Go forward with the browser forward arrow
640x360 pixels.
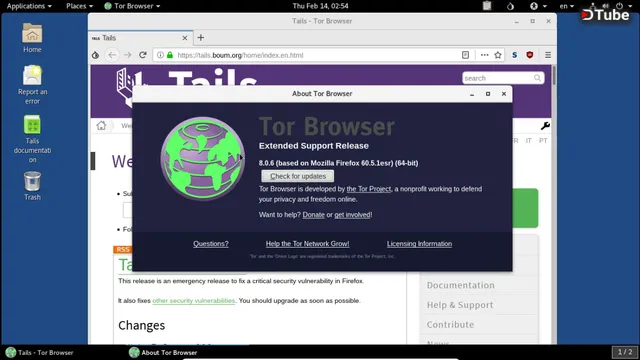(127, 55)
